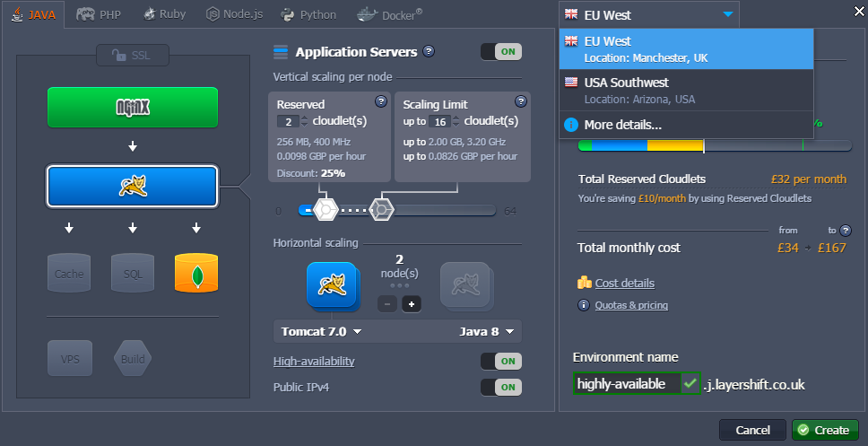Screen dimensions: 868x446
Task: Open the Python tab
Action: pyautogui.click(x=308, y=14)
